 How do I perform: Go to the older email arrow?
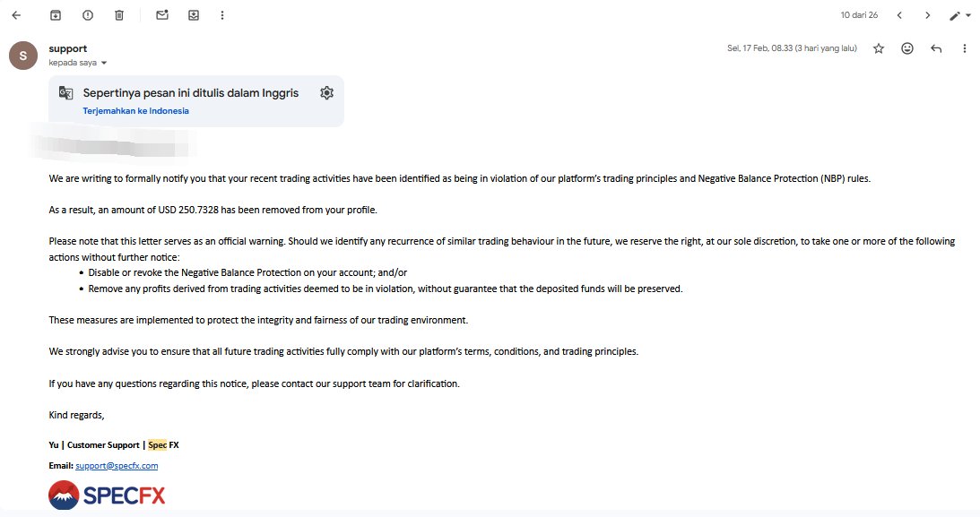(928, 15)
